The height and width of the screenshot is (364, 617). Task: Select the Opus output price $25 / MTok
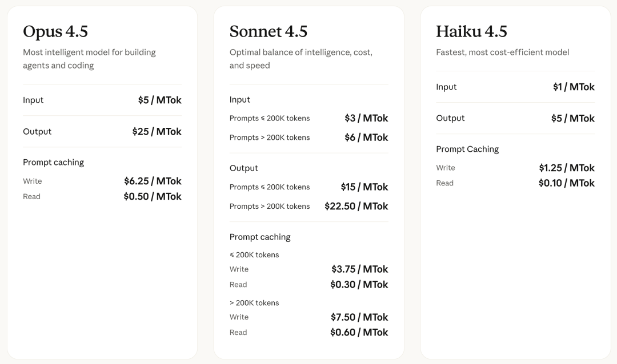(x=157, y=132)
